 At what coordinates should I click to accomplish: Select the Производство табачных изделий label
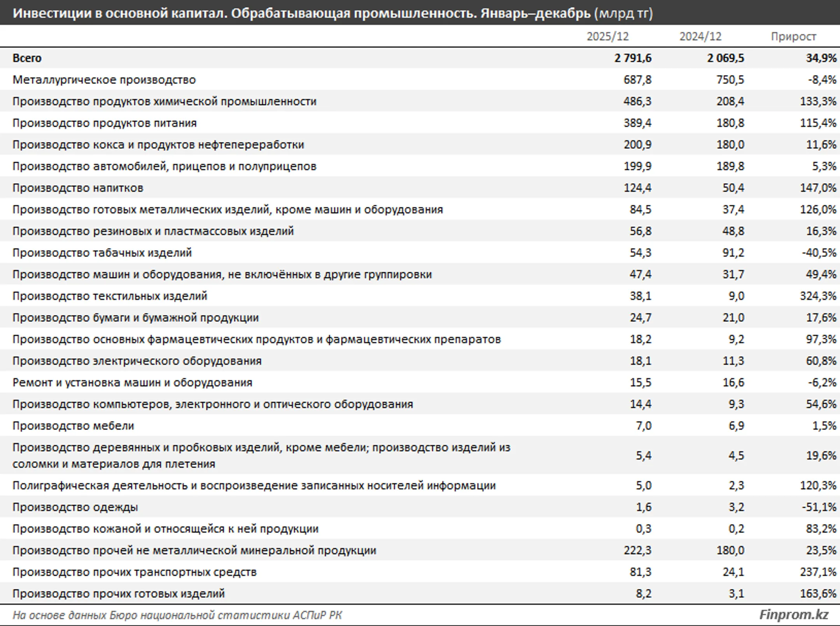coord(102,253)
